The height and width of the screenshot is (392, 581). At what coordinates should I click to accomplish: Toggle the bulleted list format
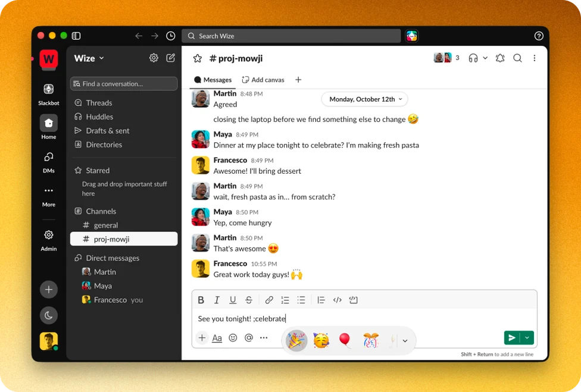[x=301, y=300]
